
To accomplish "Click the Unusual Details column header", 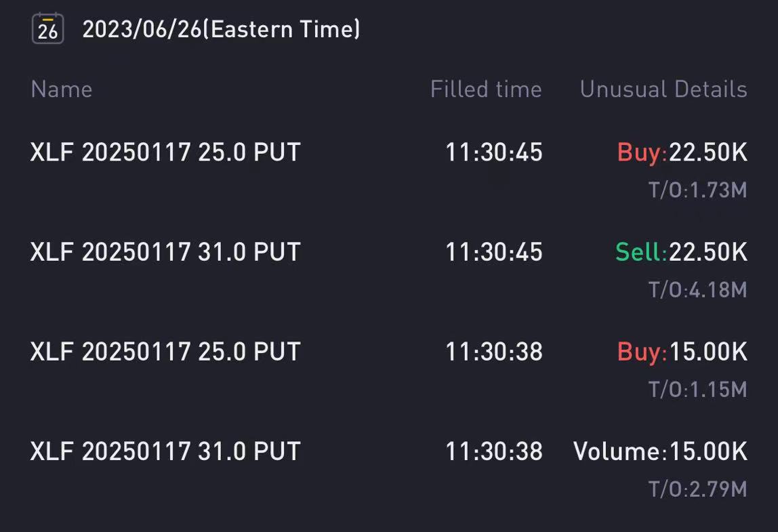I will coord(663,89).
